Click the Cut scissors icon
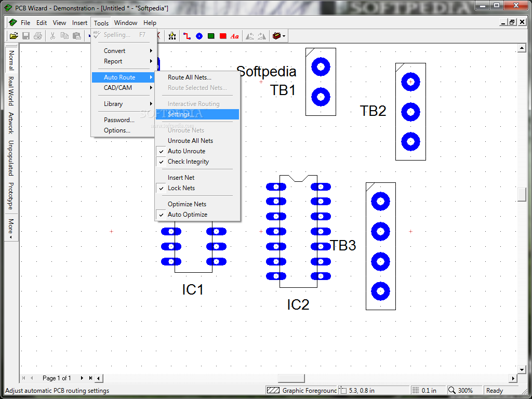This screenshot has width=532, height=399. (x=52, y=36)
